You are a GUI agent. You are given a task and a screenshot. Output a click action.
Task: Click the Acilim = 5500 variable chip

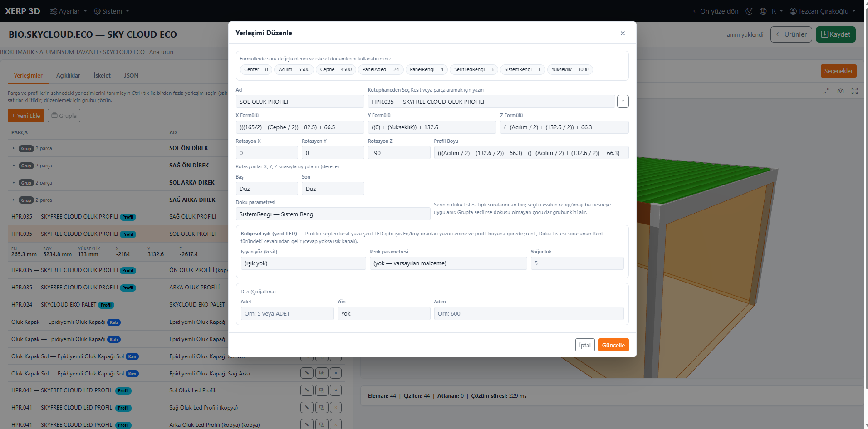pyautogui.click(x=294, y=69)
